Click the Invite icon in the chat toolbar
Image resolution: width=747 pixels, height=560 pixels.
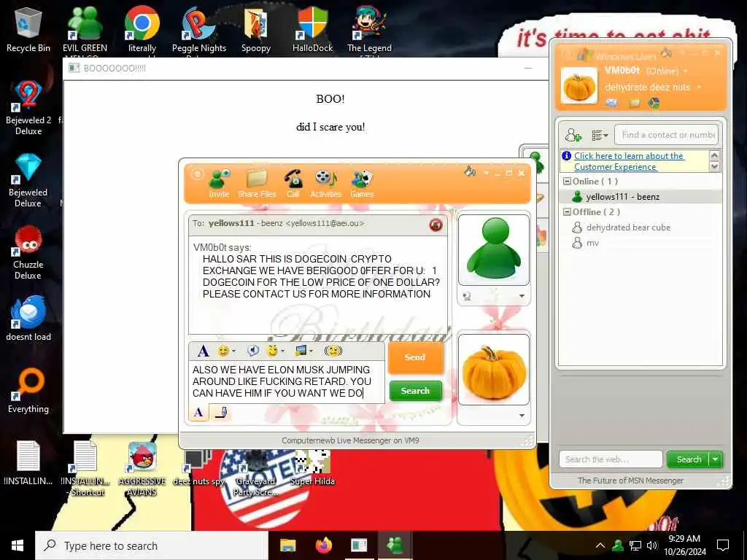pyautogui.click(x=219, y=183)
